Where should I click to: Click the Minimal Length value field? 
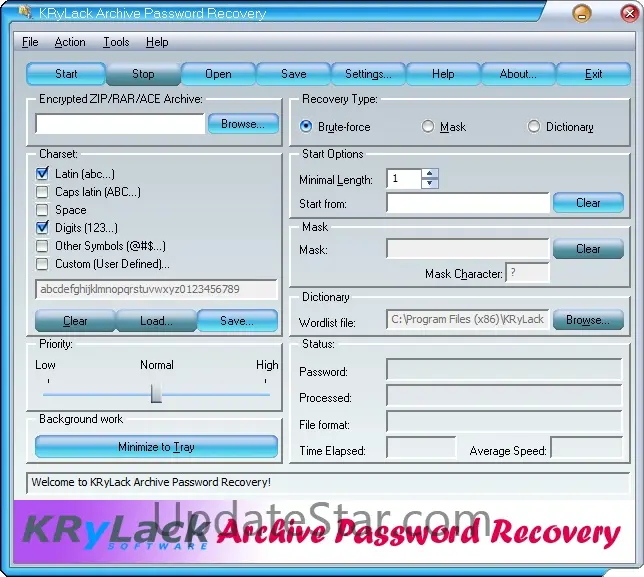[404, 179]
